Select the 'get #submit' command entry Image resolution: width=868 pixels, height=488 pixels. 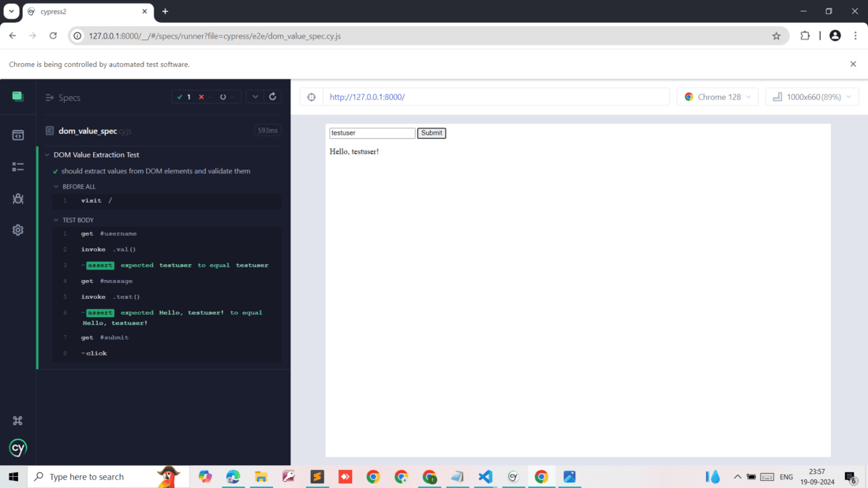[166, 337]
